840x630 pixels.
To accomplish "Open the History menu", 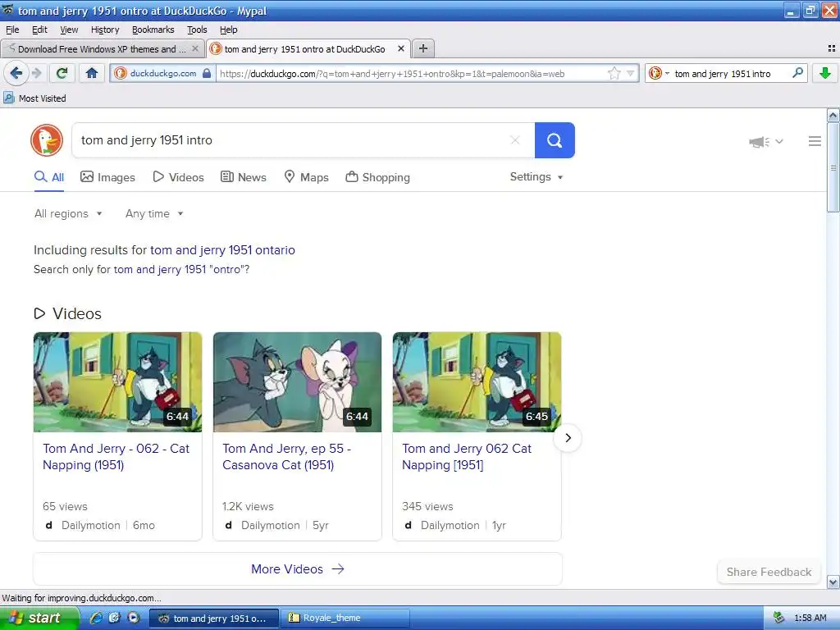I will click(x=105, y=30).
